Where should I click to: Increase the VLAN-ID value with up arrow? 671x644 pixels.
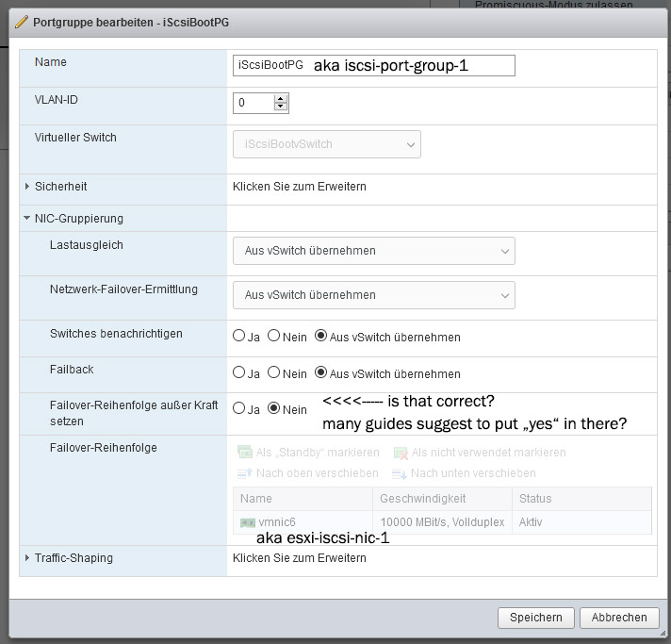(281, 99)
